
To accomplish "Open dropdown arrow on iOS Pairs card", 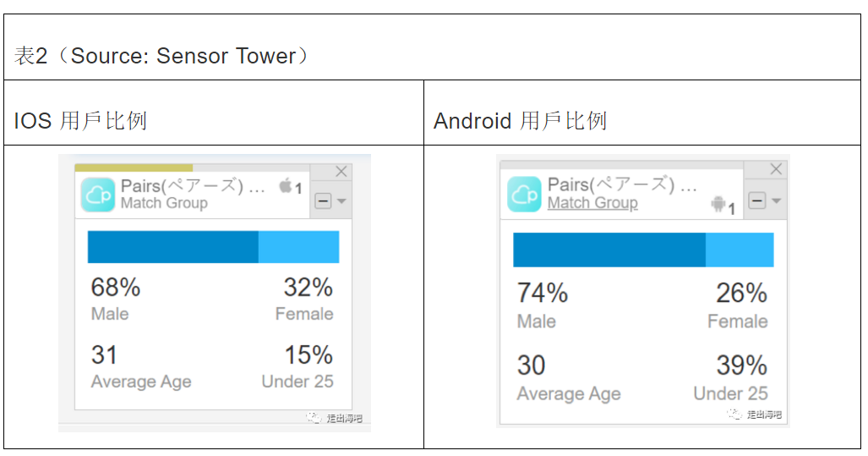I will [x=341, y=201].
